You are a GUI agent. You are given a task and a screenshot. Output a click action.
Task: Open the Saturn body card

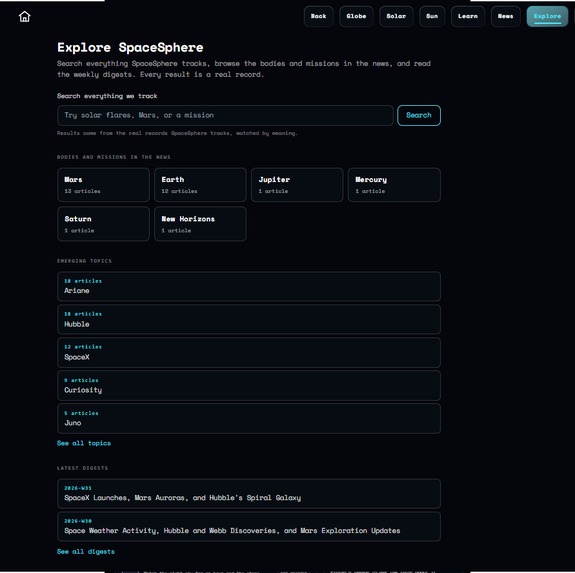pyautogui.click(x=103, y=224)
